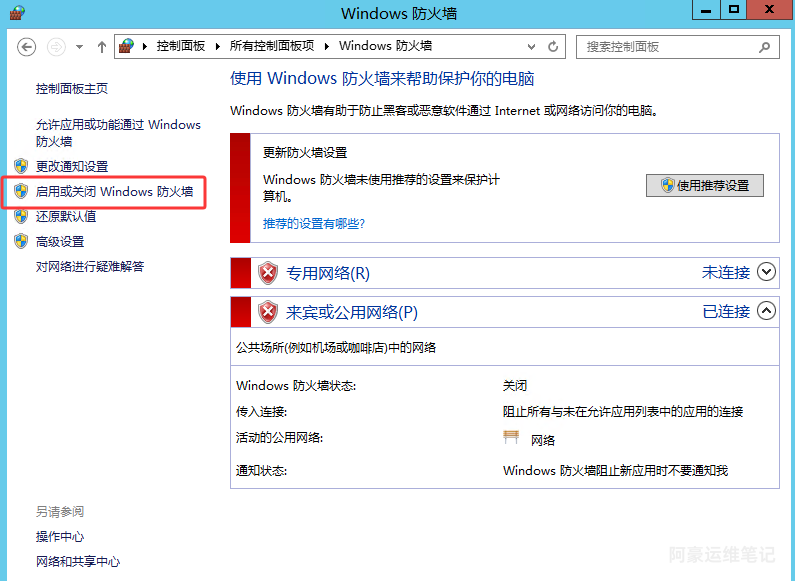Click the Back navigation arrow
Image resolution: width=795 pixels, height=581 pixels.
click(x=26, y=47)
